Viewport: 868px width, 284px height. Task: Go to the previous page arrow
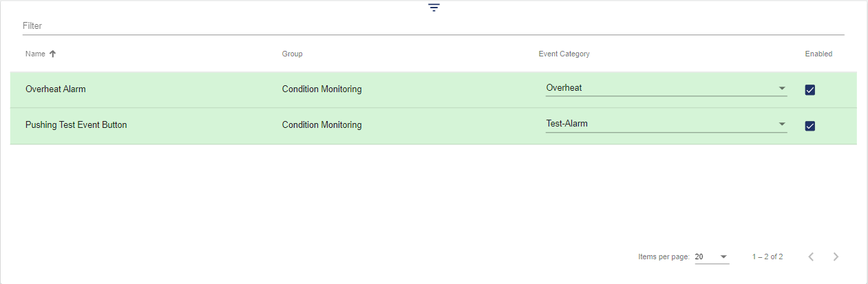811,256
